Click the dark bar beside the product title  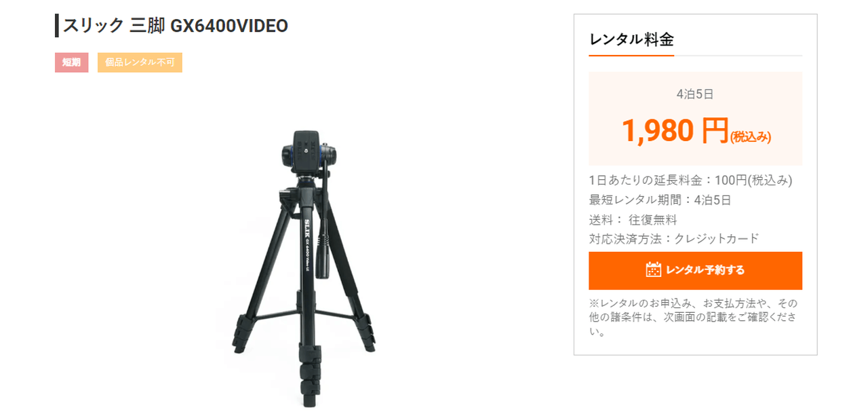pos(57,26)
